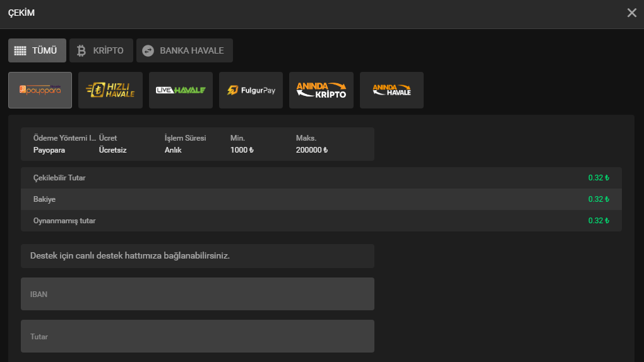Select the Payopara payment method
The width and height of the screenshot is (644, 362).
[x=40, y=90]
